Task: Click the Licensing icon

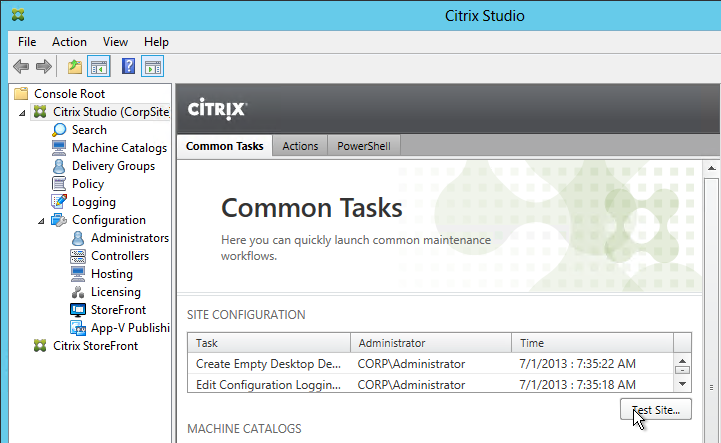Action: [78, 292]
